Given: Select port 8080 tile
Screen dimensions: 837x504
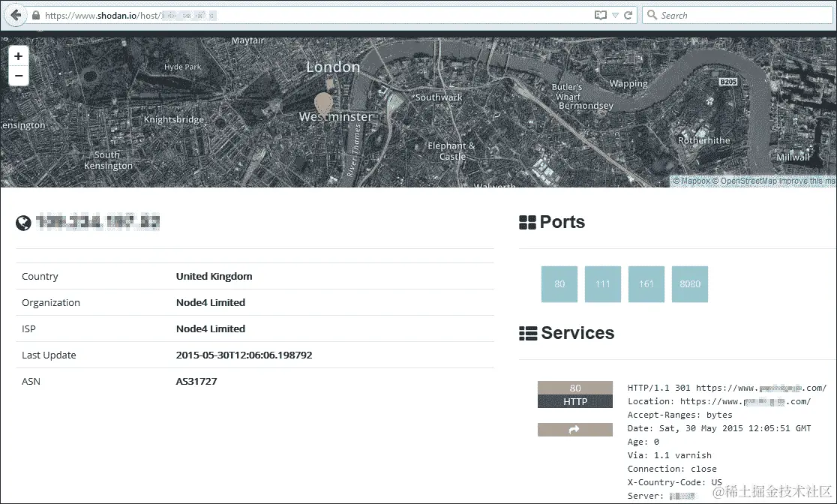Looking at the screenshot, I should point(690,284).
